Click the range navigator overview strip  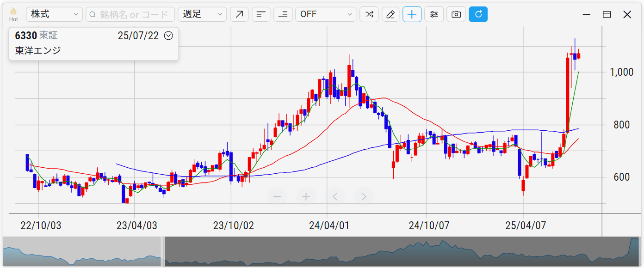coord(398,252)
